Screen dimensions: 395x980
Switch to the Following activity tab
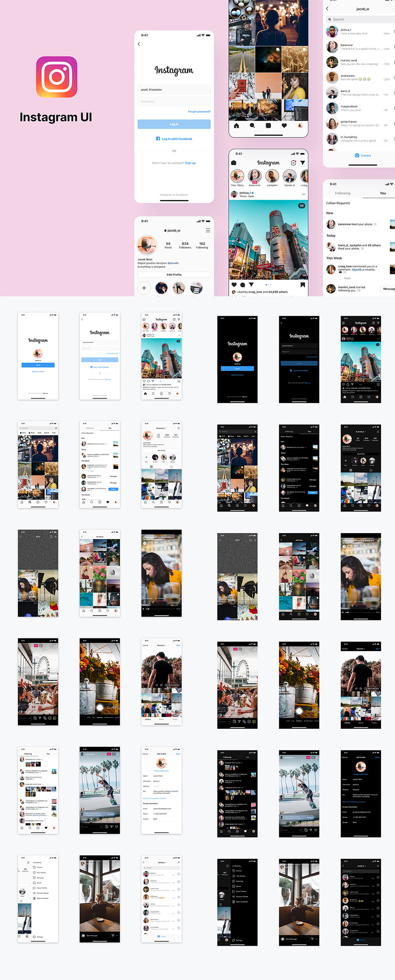[x=343, y=193]
